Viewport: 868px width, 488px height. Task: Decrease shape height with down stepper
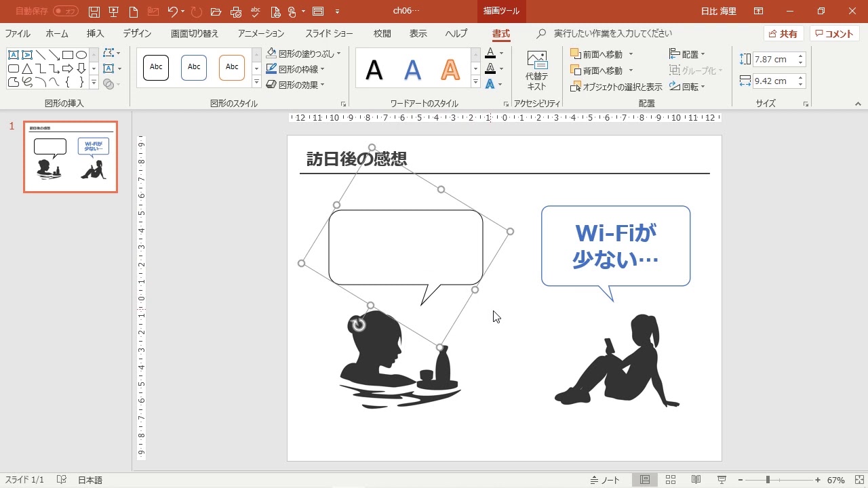(x=801, y=63)
